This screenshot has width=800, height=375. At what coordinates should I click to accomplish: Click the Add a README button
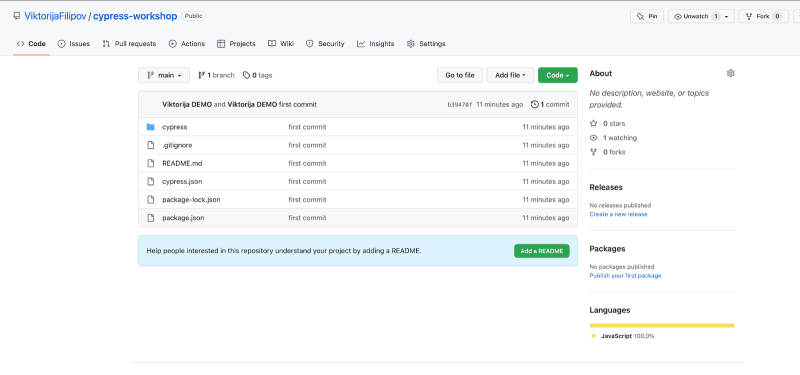coord(541,251)
